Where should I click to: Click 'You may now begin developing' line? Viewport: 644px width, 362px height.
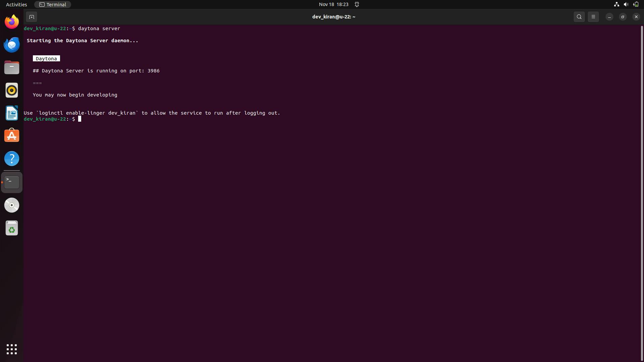pyautogui.click(x=75, y=95)
